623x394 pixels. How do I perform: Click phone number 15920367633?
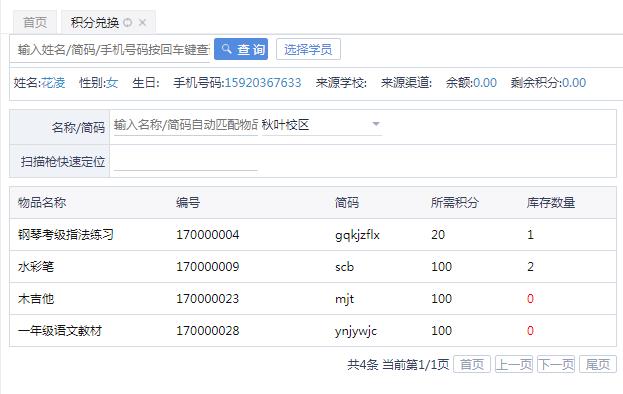263,83
